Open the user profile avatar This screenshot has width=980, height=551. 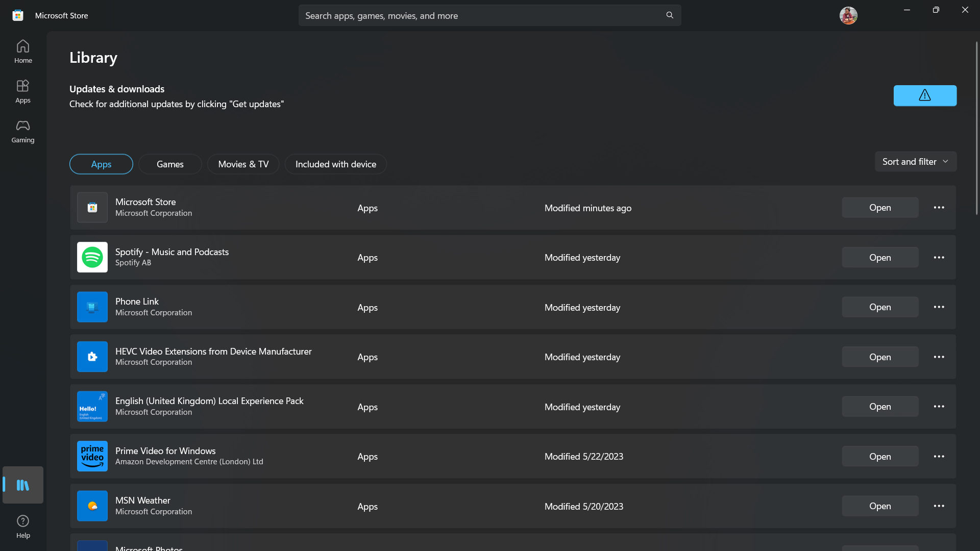[848, 15]
